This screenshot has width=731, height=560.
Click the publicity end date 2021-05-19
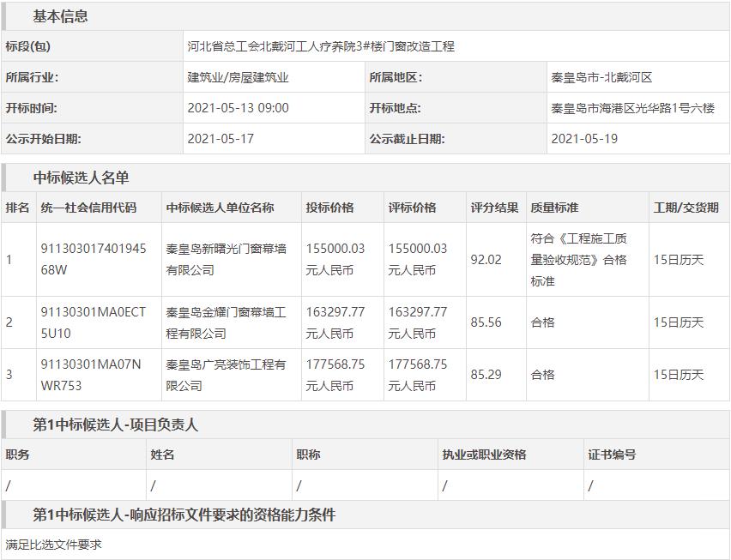pos(584,138)
